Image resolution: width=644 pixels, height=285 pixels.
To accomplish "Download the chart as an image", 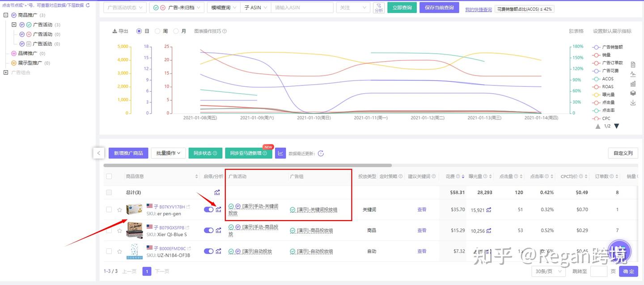I will [633, 103].
